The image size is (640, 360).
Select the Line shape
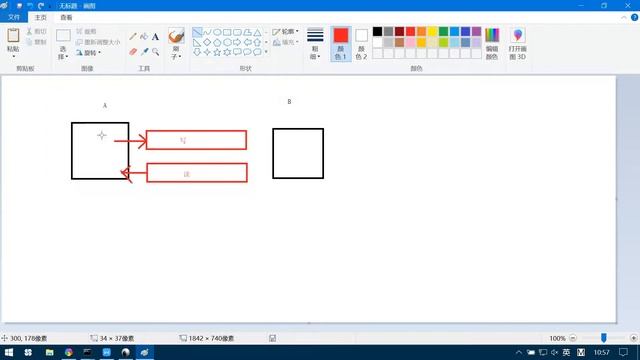pyautogui.click(x=197, y=32)
